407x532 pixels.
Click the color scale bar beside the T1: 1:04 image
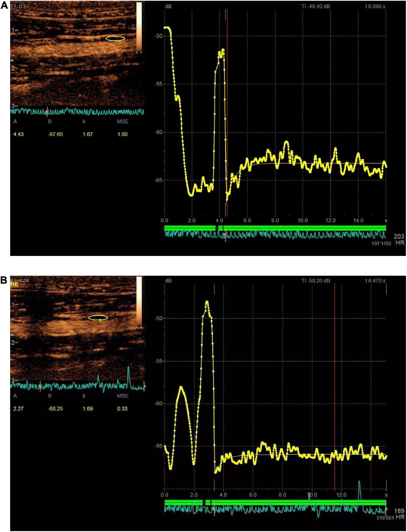tap(139, 302)
